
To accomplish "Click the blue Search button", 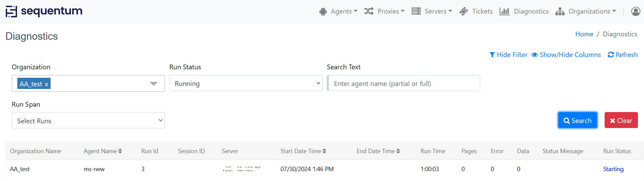I will pyautogui.click(x=577, y=120).
